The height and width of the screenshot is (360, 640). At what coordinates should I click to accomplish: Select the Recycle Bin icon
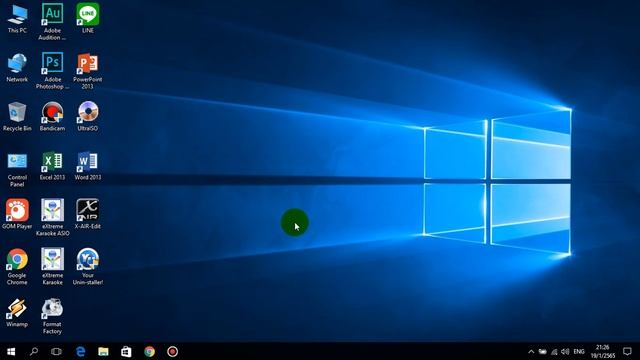(x=17, y=117)
